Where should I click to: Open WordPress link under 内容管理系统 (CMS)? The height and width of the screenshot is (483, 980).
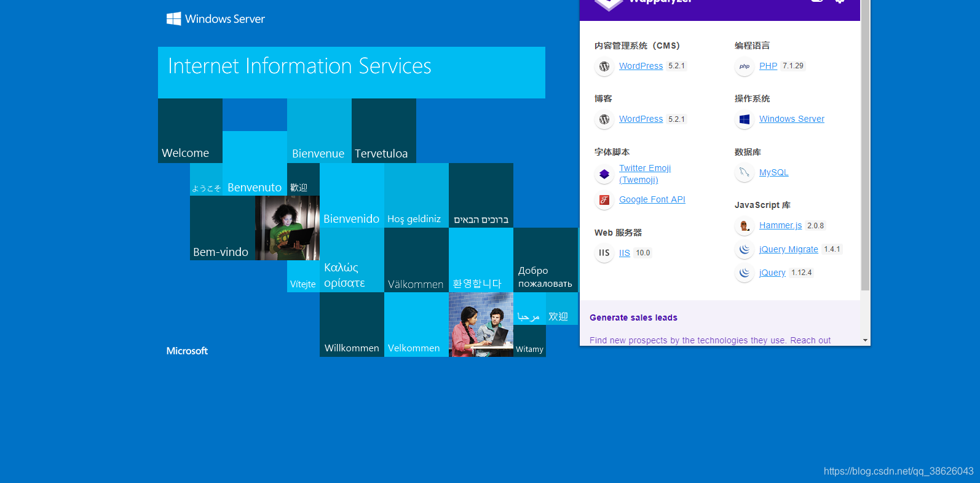point(641,66)
